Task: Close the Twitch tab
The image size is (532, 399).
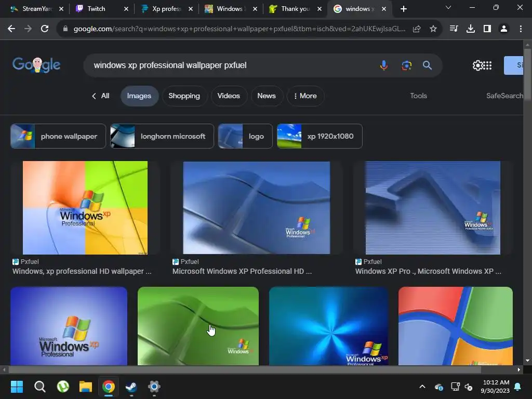Action: [126, 9]
